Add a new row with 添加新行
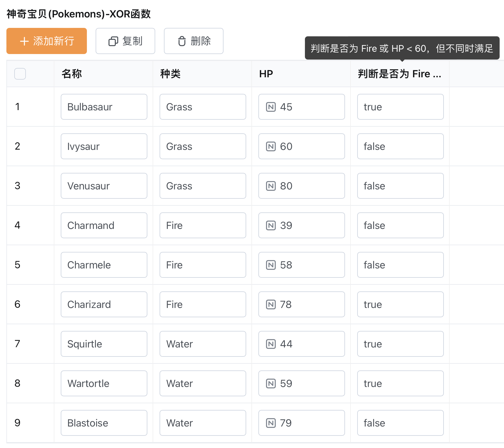 [x=47, y=41]
